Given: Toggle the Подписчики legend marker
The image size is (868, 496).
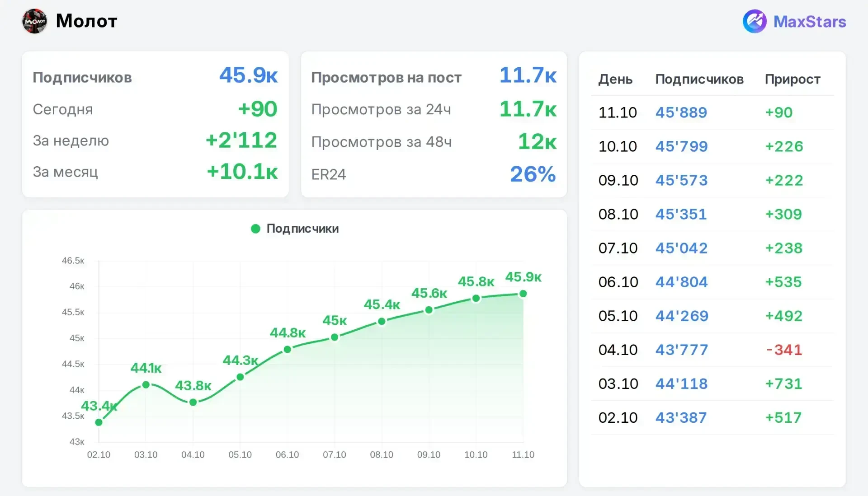Looking at the screenshot, I should click(255, 229).
